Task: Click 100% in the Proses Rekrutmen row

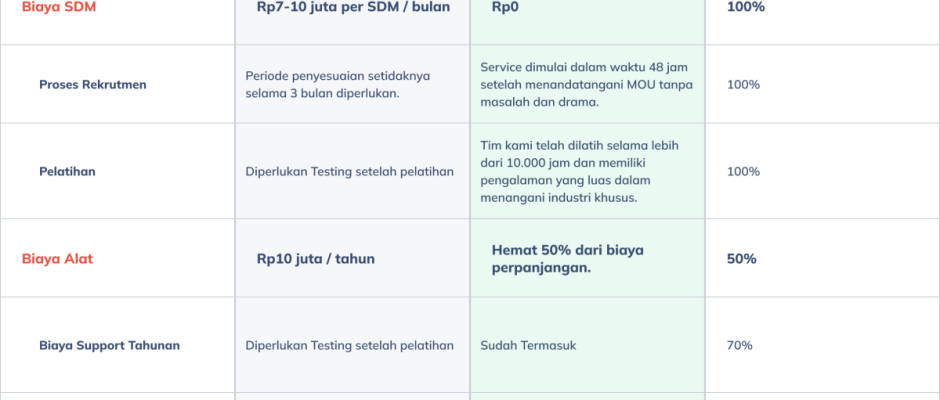Action: (743, 85)
